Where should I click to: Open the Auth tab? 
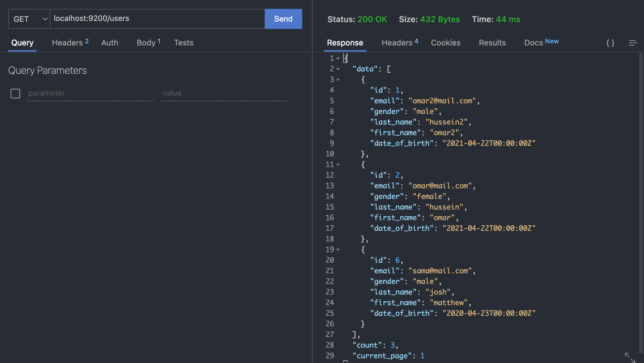point(110,43)
